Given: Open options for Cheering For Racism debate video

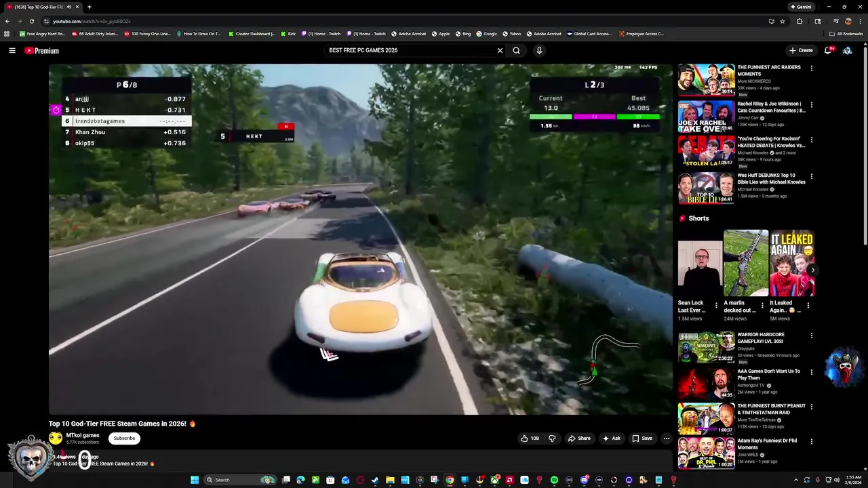Looking at the screenshot, I should click(x=812, y=140).
